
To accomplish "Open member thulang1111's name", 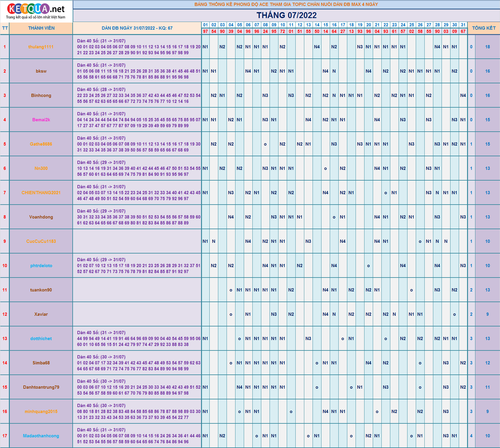I will click(41, 47).
